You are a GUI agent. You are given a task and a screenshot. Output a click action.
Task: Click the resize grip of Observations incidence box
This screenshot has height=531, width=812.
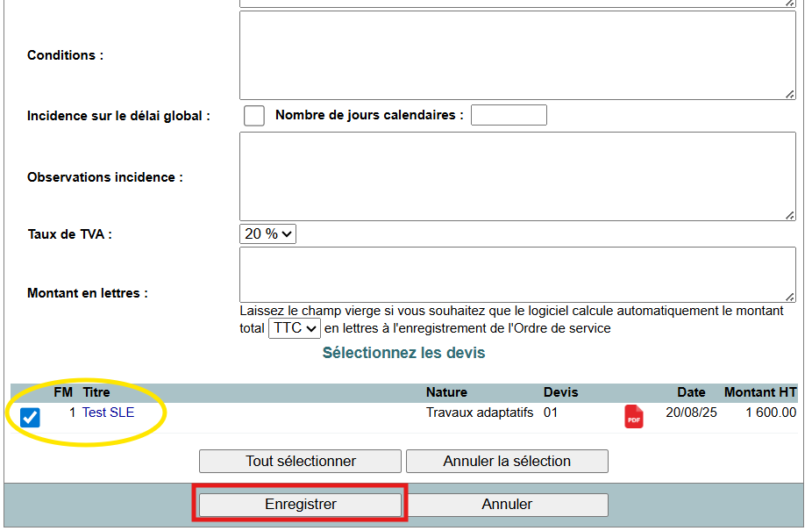789,215
